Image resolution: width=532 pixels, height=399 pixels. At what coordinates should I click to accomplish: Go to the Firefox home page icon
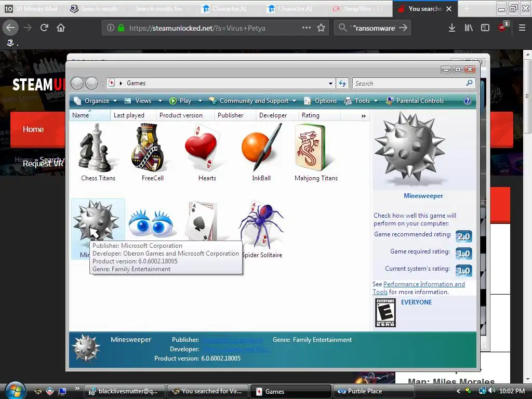click(61, 28)
